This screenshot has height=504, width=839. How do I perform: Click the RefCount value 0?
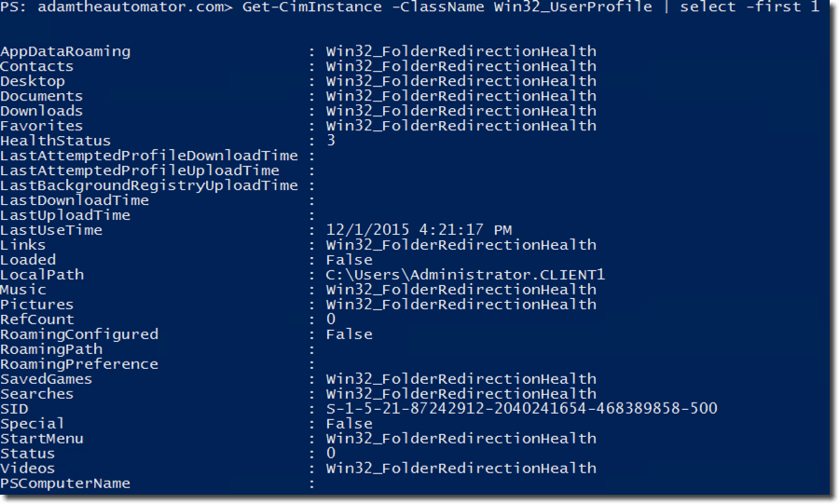(331, 320)
